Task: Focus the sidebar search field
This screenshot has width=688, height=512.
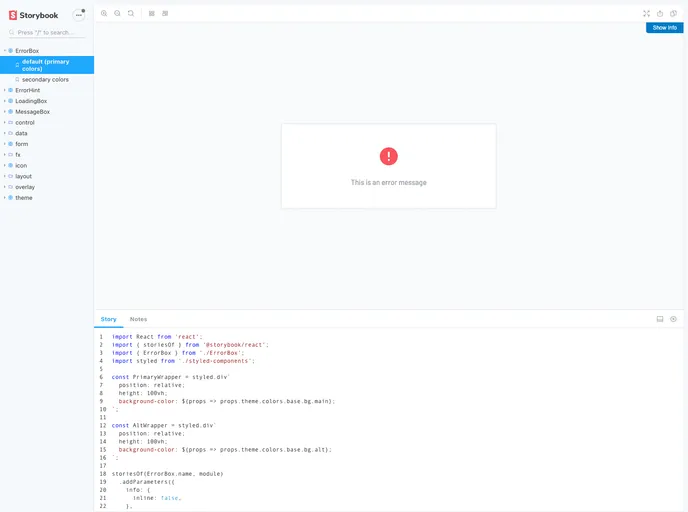Action: point(47,32)
